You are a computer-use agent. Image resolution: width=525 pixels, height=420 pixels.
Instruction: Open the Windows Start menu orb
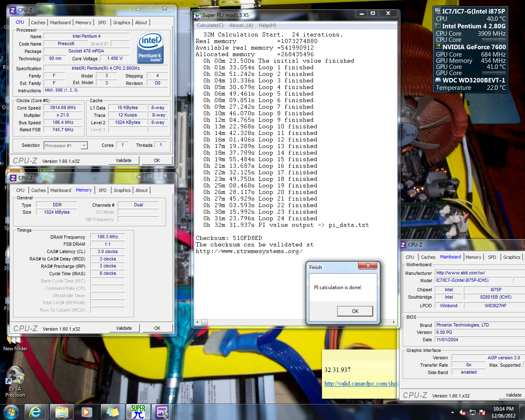11,412
